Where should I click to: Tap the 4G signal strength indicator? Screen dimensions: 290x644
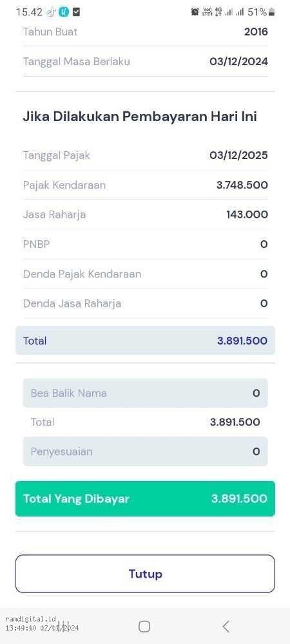point(218,12)
